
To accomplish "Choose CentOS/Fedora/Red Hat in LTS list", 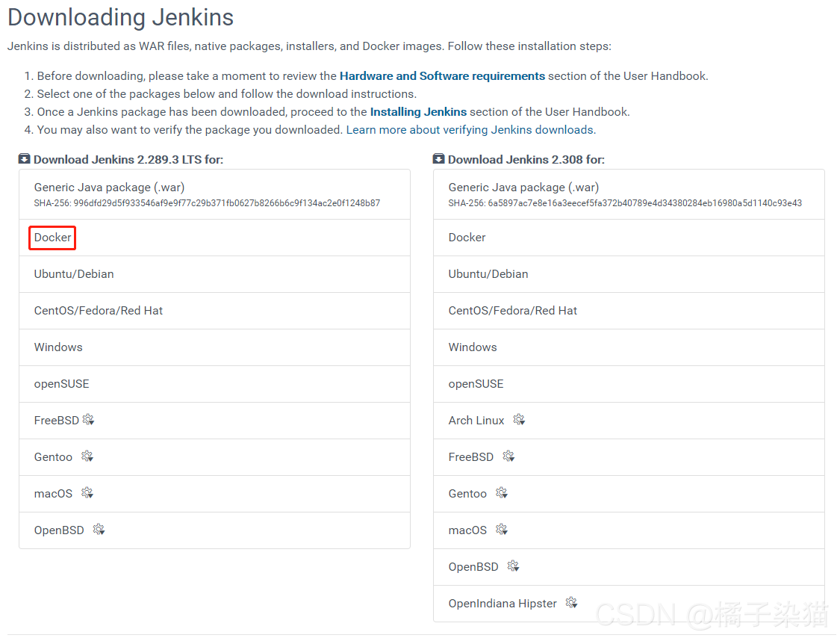I will coord(214,311).
